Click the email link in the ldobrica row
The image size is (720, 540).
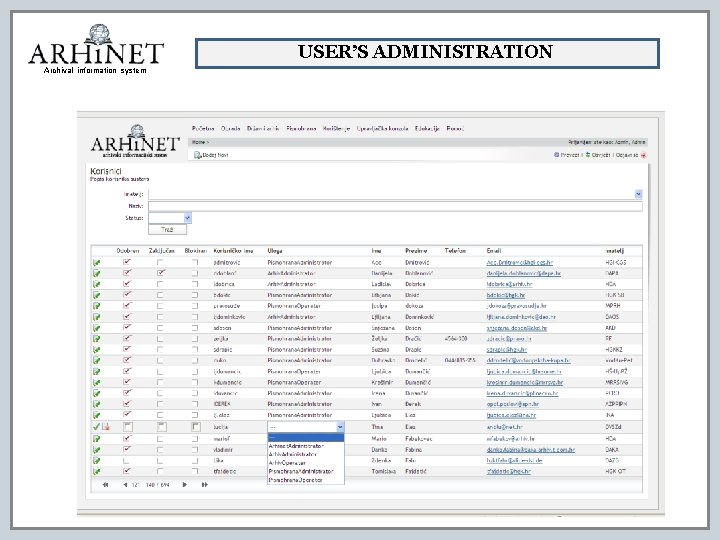pyautogui.click(x=509, y=284)
